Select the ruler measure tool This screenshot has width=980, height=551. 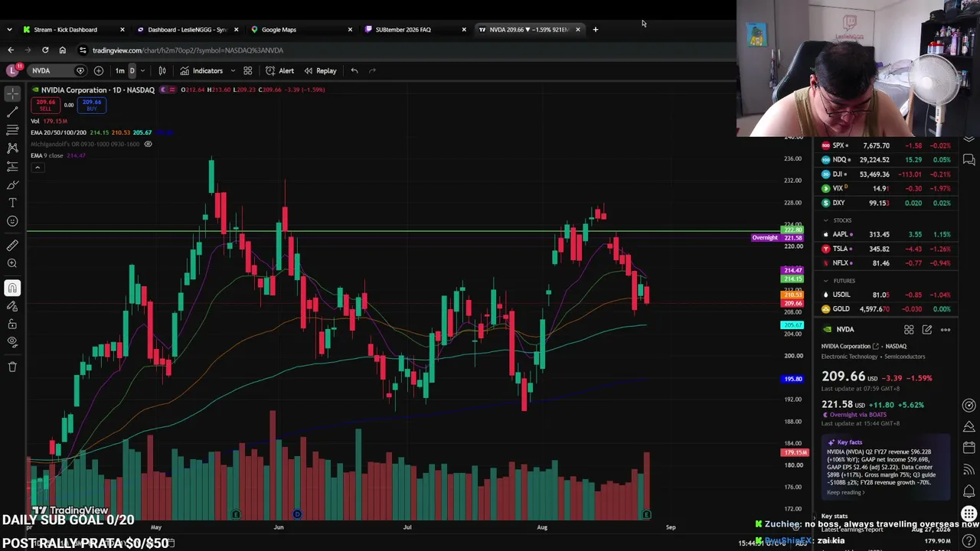pos(12,246)
